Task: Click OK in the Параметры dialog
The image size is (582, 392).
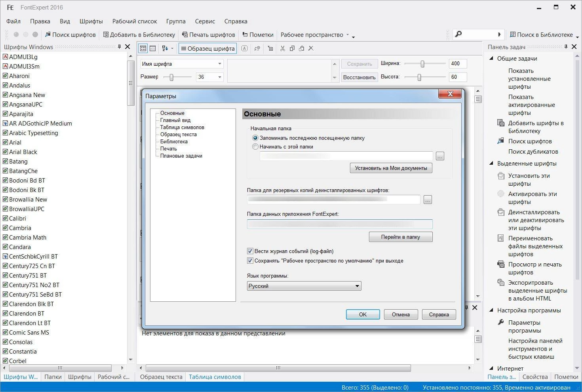Action: tap(363, 314)
